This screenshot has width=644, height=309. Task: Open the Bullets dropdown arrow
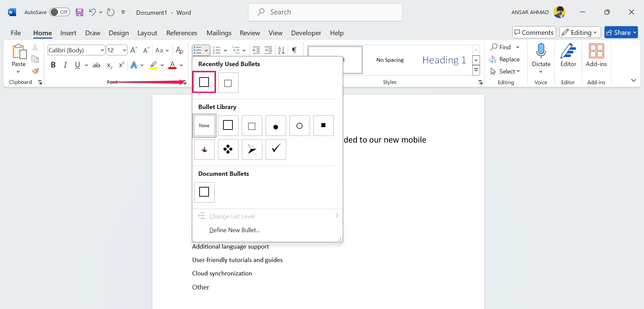(x=206, y=51)
